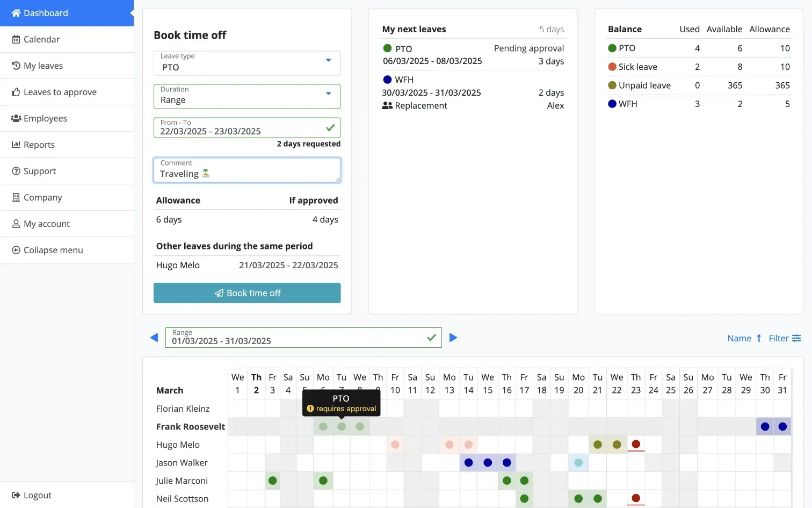Screen dimensions: 812x508
Task: Click inside the Comment text field
Action: coord(247,173)
